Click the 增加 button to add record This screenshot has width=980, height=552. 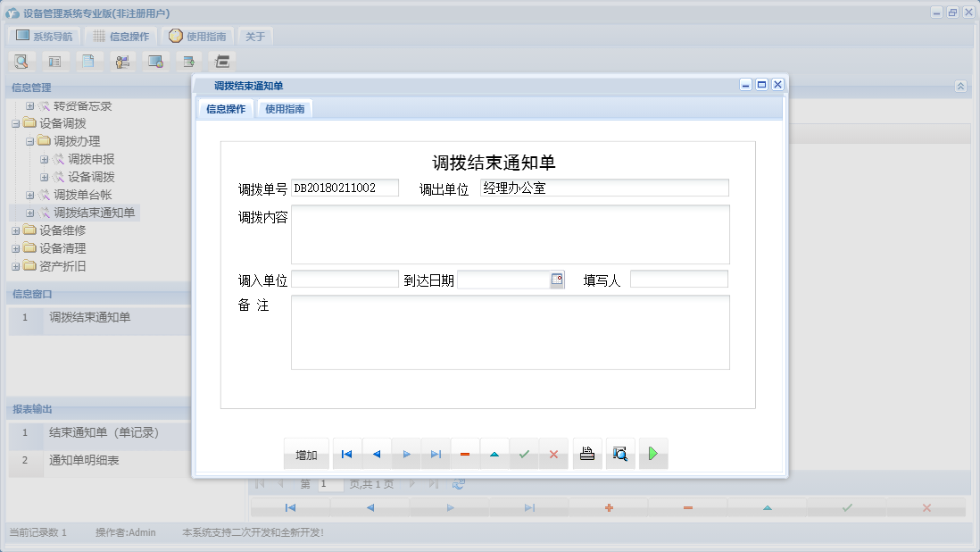click(306, 454)
